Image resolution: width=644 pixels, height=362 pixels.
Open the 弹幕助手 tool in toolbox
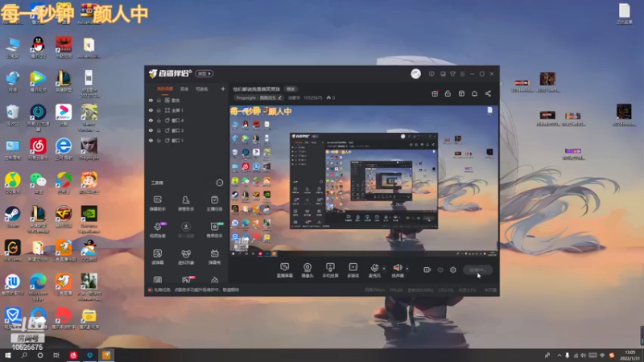(157, 204)
